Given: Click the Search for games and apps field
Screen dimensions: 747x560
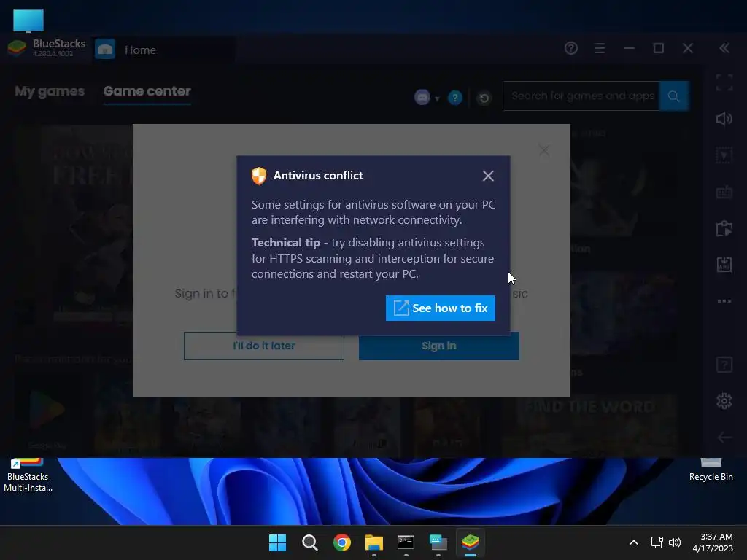Looking at the screenshot, I should pos(581,96).
